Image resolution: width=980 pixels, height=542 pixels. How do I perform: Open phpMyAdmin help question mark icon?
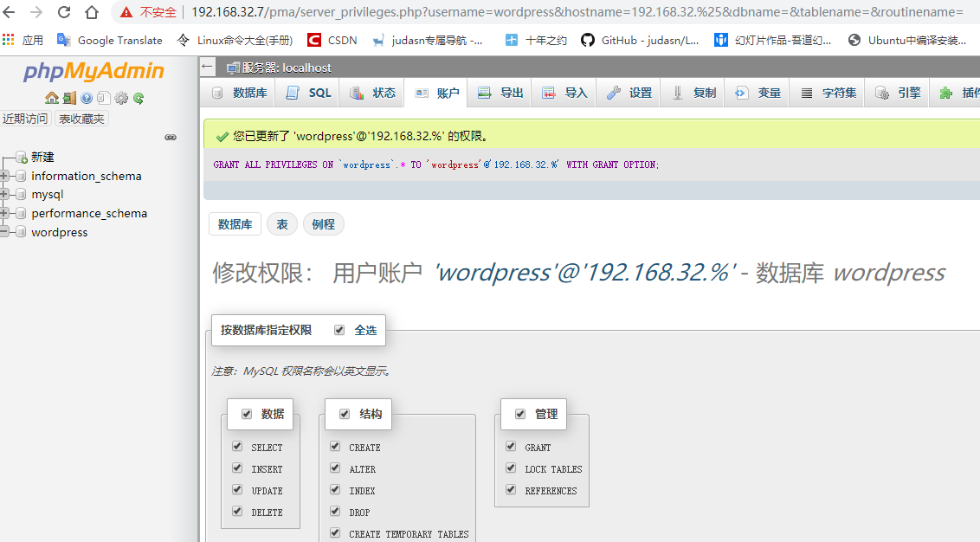pyautogui.click(x=87, y=98)
